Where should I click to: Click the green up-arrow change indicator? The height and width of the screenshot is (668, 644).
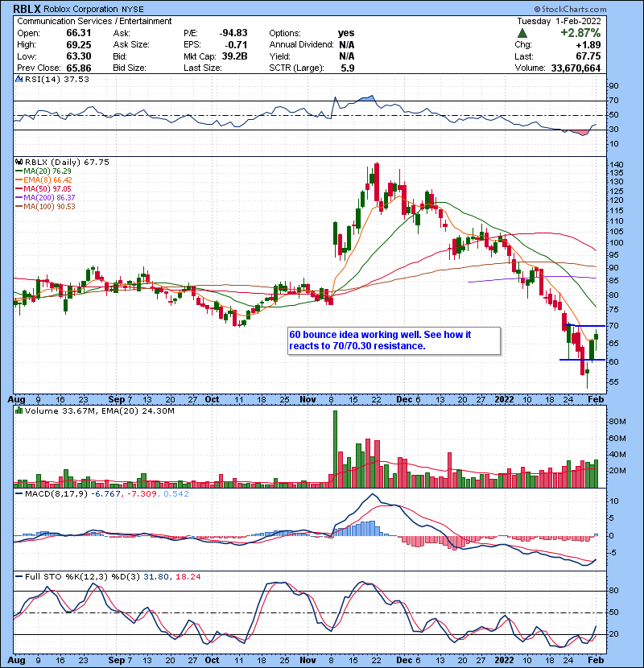click(x=522, y=33)
